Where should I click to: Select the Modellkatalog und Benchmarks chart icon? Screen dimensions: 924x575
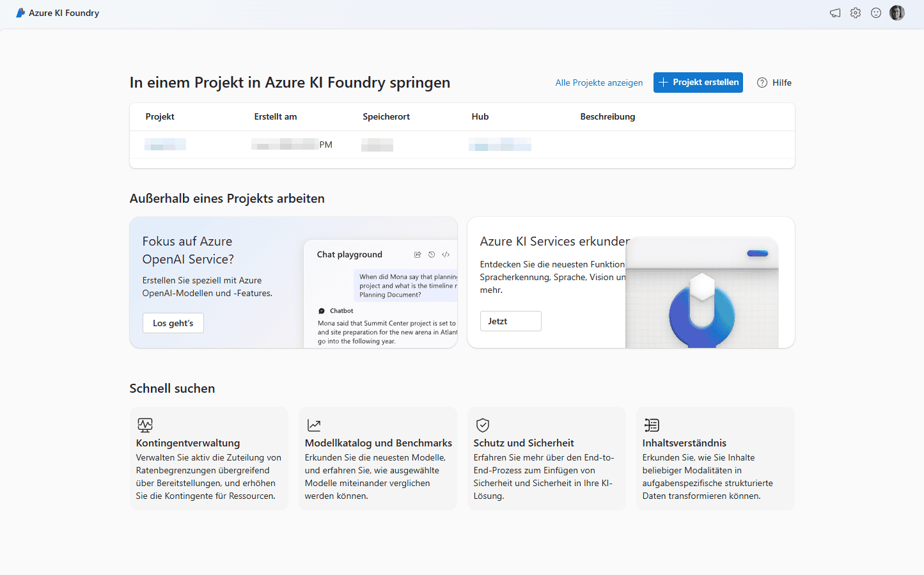pyautogui.click(x=313, y=425)
